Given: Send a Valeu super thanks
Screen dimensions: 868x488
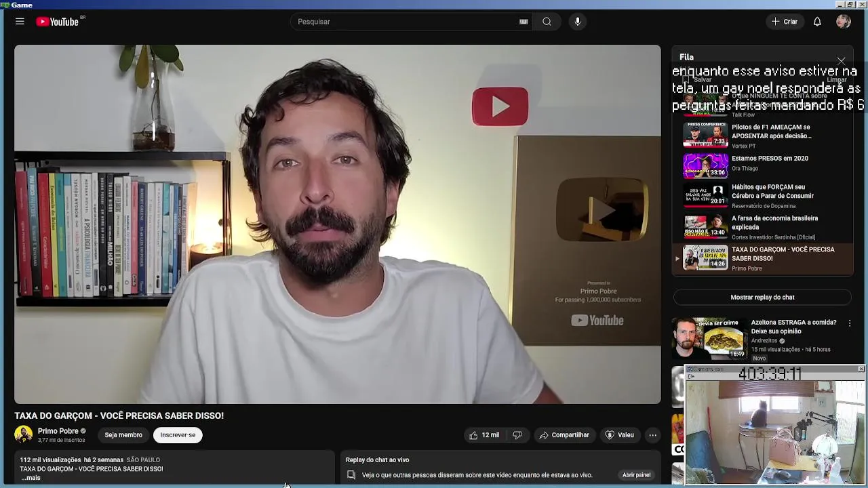Looking at the screenshot, I should [619, 435].
